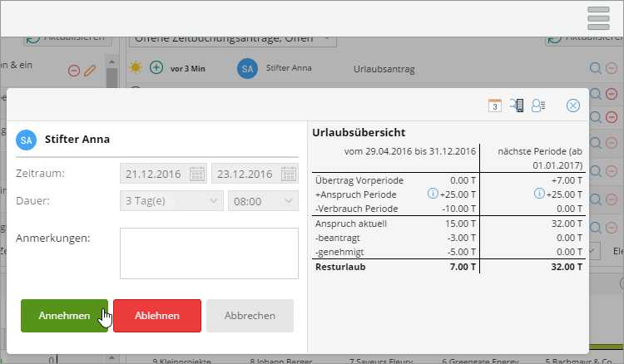Expand the Dauer 3 Tag(e) dropdown

point(213,201)
